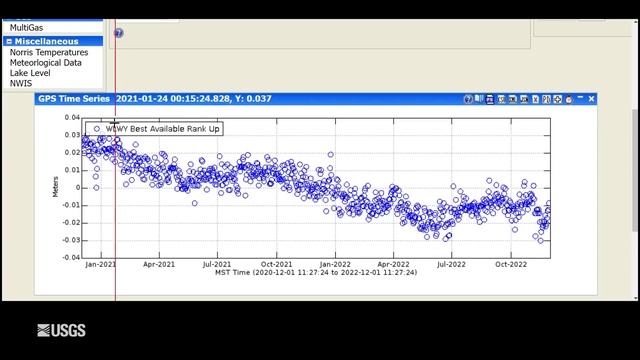Select MultiGas in the data source list

(26, 27)
